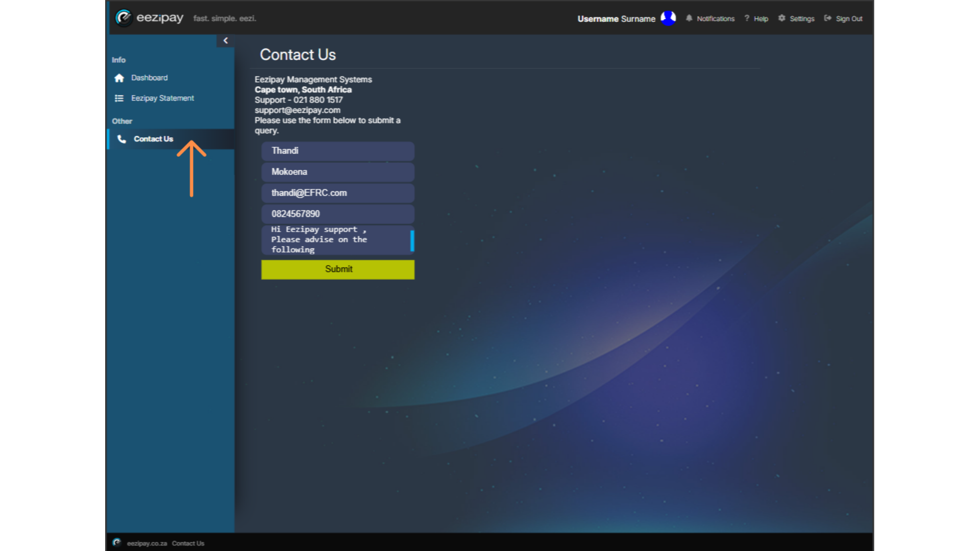Viewport: 980px width, 551px height.
Task: Click the support@eezipay.com email text
Action: click(x=298, y=110)
